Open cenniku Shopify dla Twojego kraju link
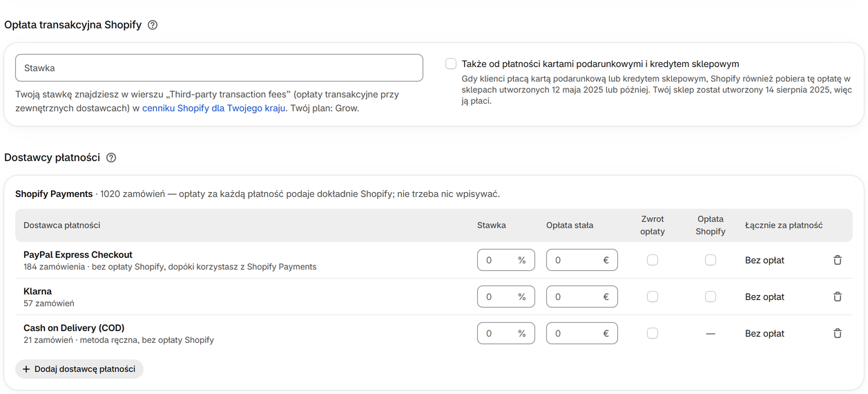Screen dimensions: 868x394 click(x=214, y=108)
